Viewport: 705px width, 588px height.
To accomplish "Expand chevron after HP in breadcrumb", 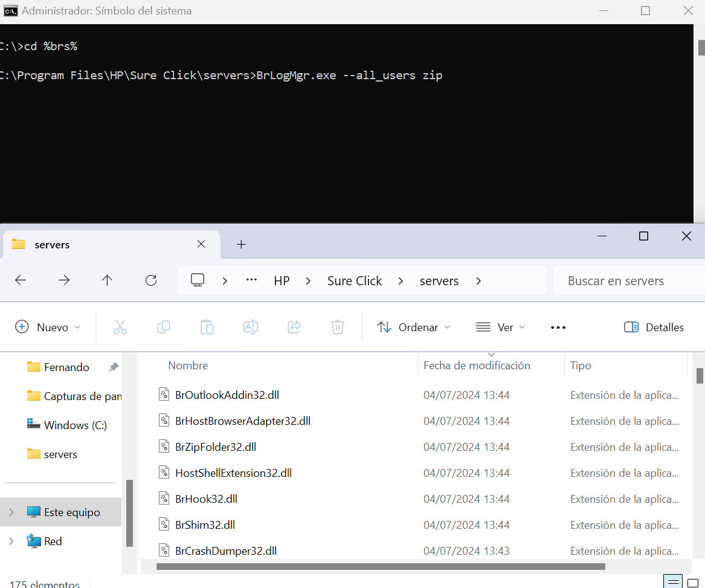I will coord(308,281).
